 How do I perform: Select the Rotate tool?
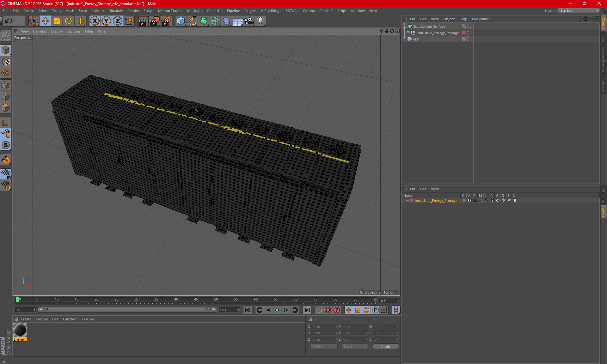[x=68, y=21]
